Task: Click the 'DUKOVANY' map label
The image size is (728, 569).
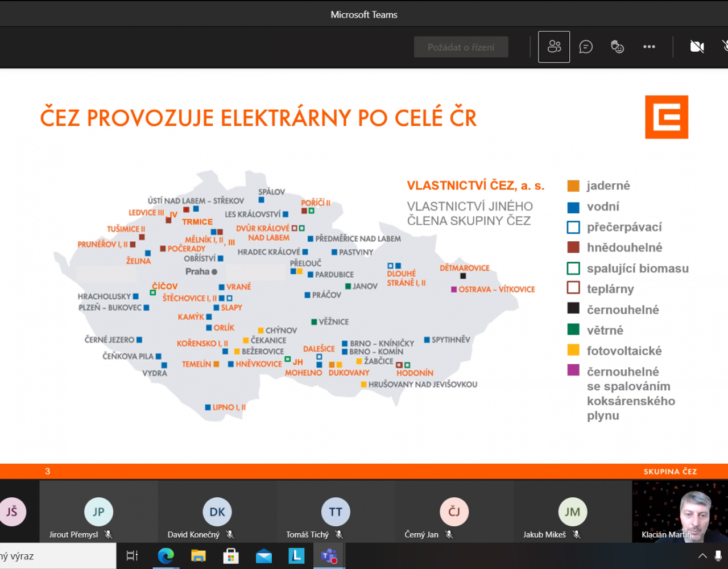Action: click(349, 373)
